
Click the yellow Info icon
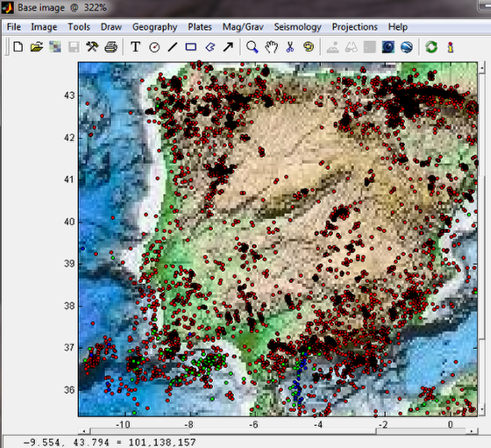pos(451,47)
